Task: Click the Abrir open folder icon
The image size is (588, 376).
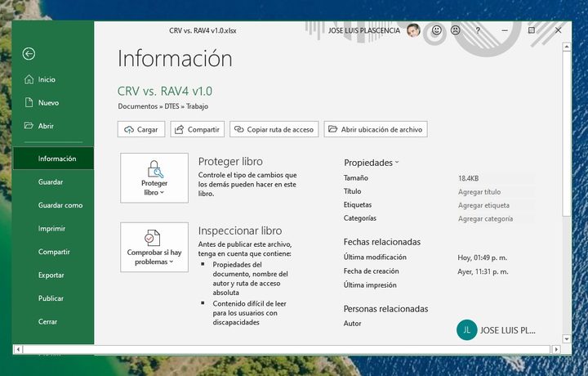Action: coord(29,125)
